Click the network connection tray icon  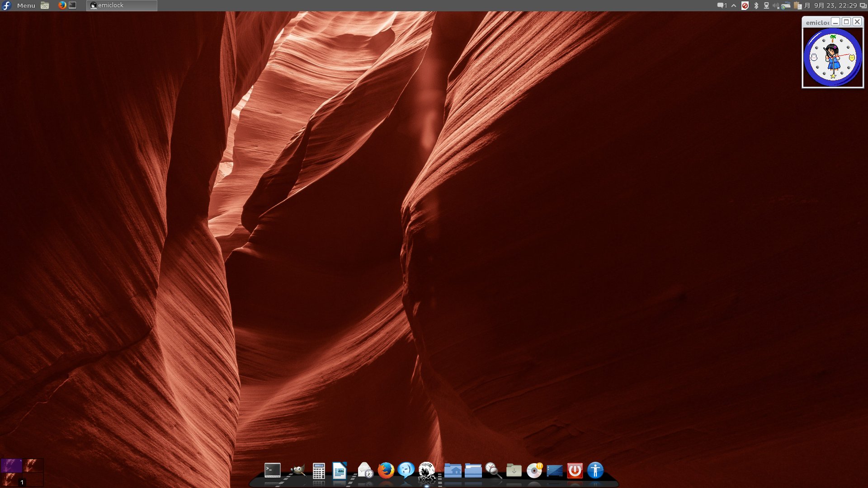[x=766, y=6]
